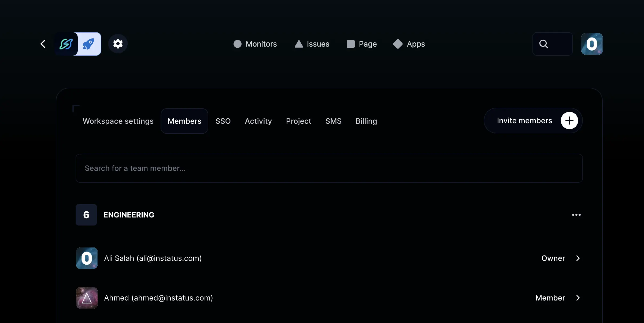
Task: Open the Workspace settings tab
Action: click(x=118, y=121)
